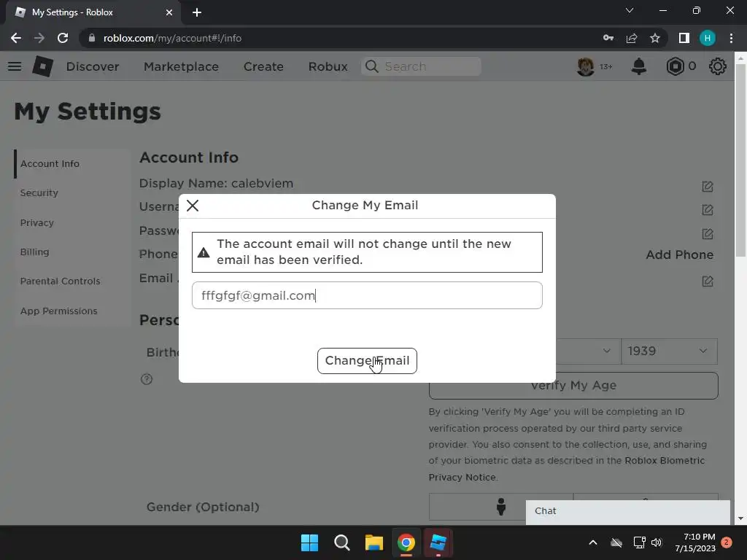The image size is (747, 560).
Task: Click the new email input field
Action: tap(367, 295)
